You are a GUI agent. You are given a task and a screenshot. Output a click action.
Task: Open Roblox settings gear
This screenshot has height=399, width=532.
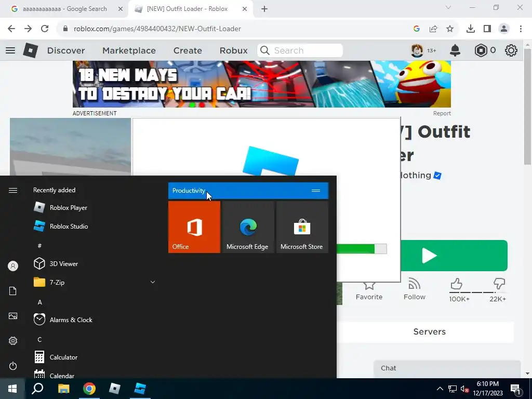pyautogui.click(x=511, y=50)
